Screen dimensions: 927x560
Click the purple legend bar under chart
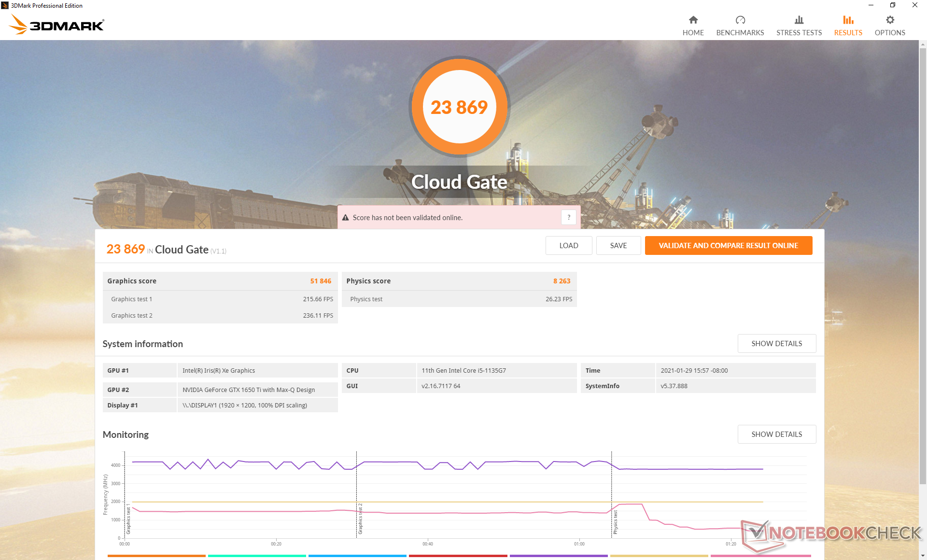click(x=559, y=556)
